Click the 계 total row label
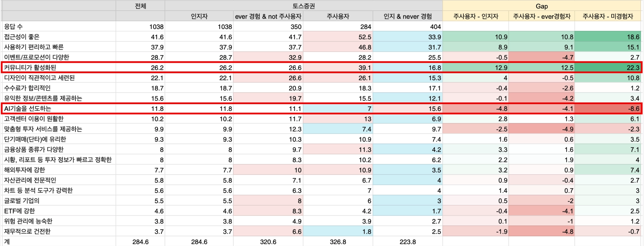 [7, 242]
